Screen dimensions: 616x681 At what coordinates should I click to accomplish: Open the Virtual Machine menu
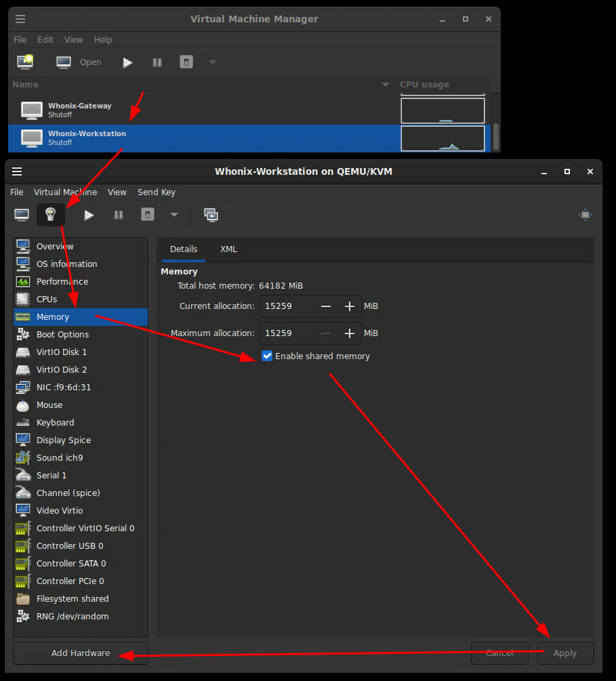(x=66, y=192)
